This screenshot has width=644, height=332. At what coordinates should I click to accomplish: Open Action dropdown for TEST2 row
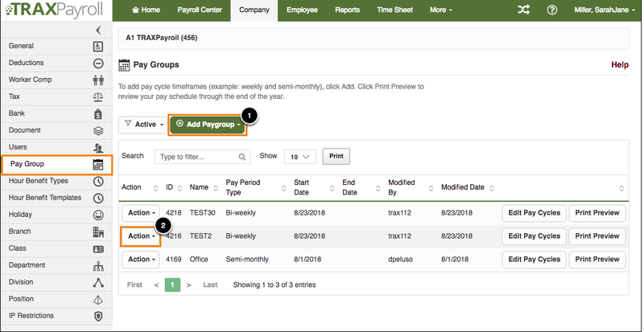click(x=140, y=236)
